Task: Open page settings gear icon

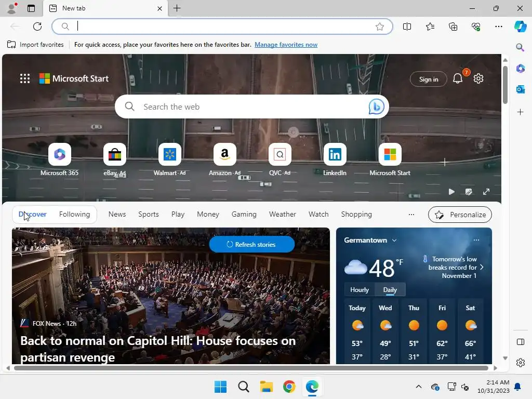Action: click(478, 79)
